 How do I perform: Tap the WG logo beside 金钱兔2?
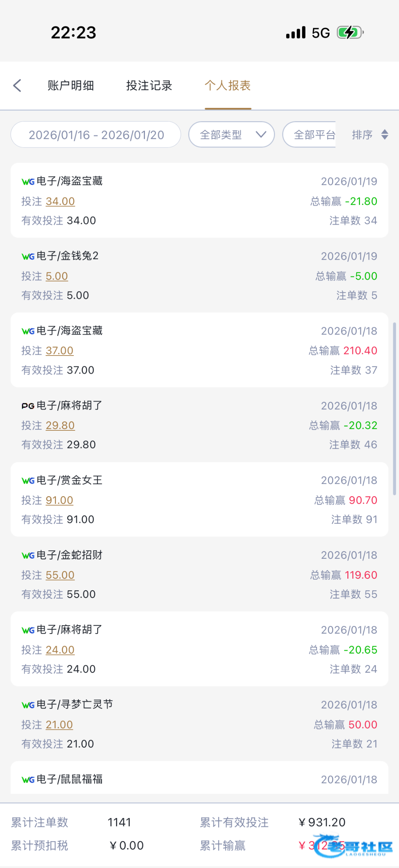(28, 256)
